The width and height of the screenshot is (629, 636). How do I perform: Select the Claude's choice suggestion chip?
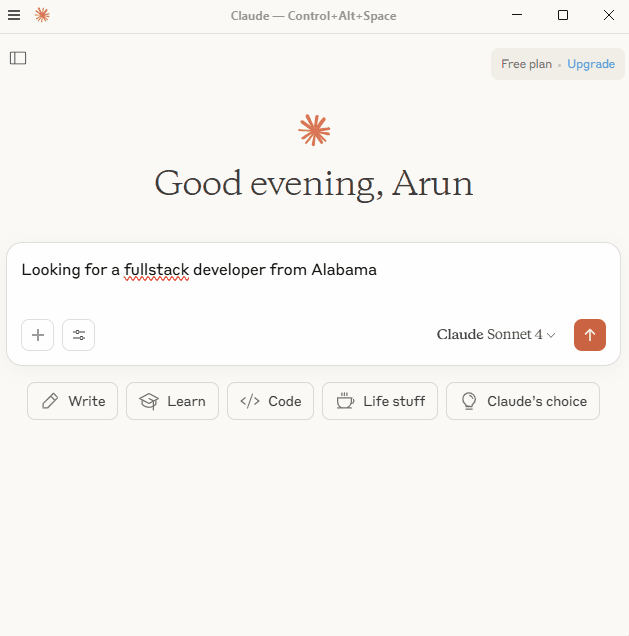coord(523,401)
